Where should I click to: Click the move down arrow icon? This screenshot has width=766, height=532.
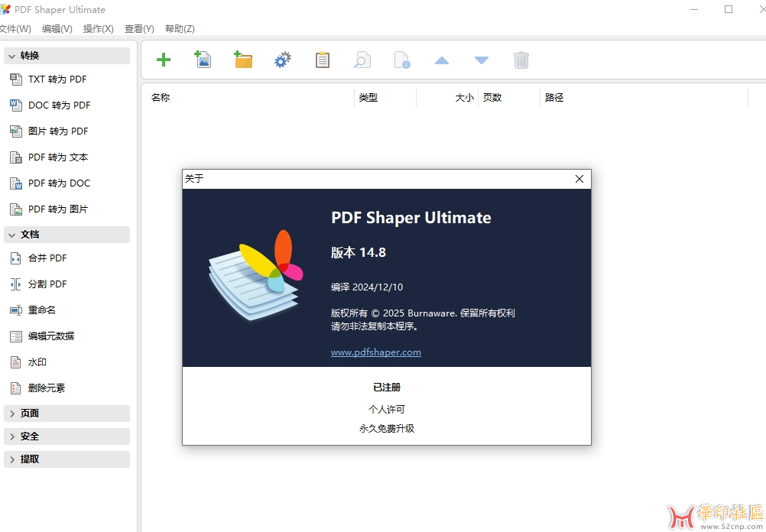pyautogui.click(x=482, y=60)
